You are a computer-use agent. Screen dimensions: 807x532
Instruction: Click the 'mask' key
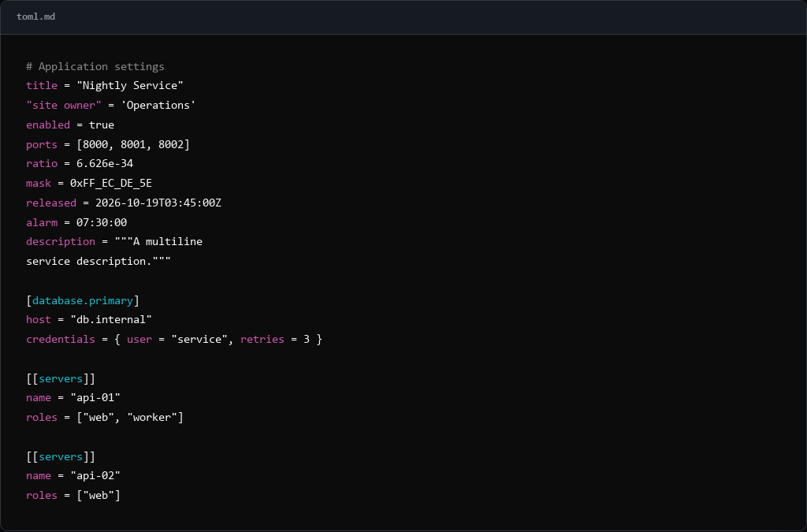coord(39,183)
